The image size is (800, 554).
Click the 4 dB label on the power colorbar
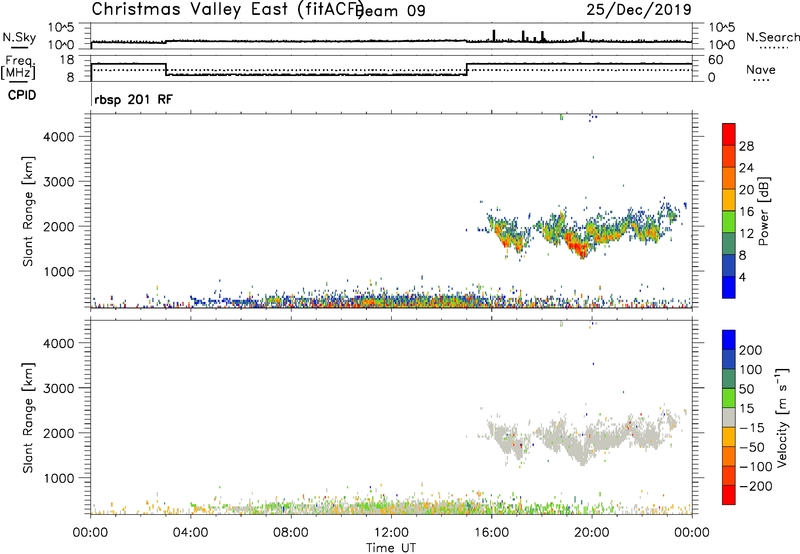(743, 278)
